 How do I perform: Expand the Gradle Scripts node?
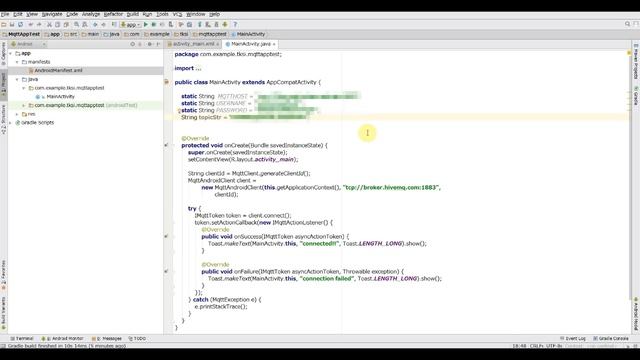click(11, 122)
